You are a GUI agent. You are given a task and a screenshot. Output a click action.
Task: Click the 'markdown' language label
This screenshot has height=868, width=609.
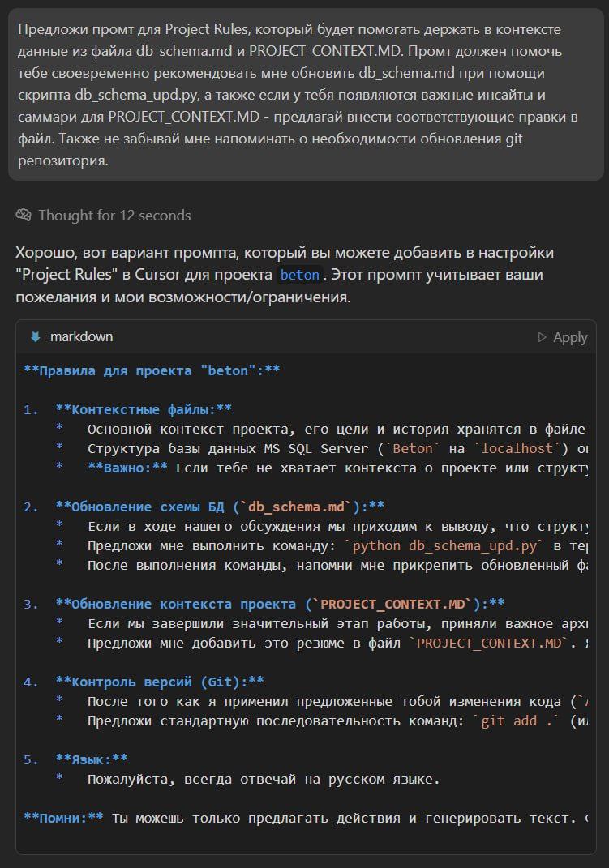(81, 337)
